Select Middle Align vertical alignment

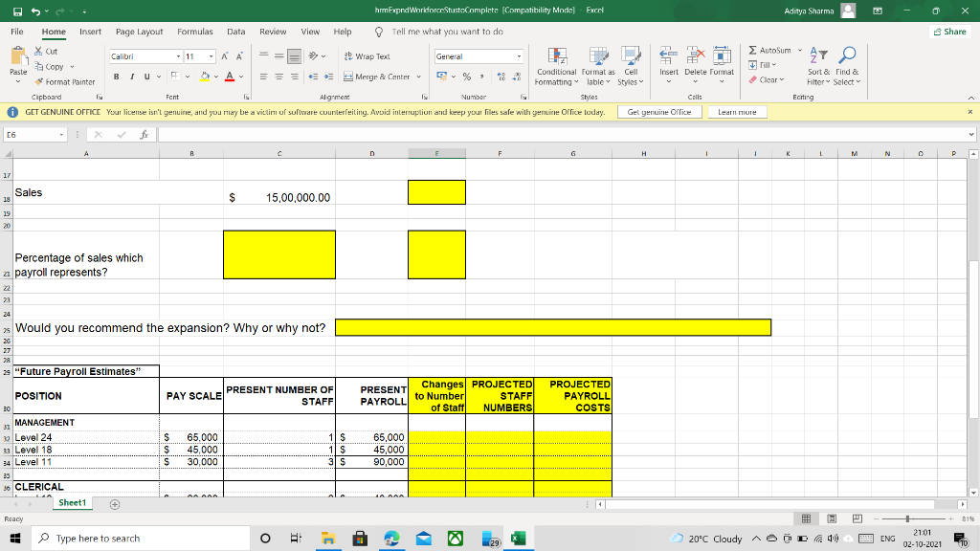point(278,56)
